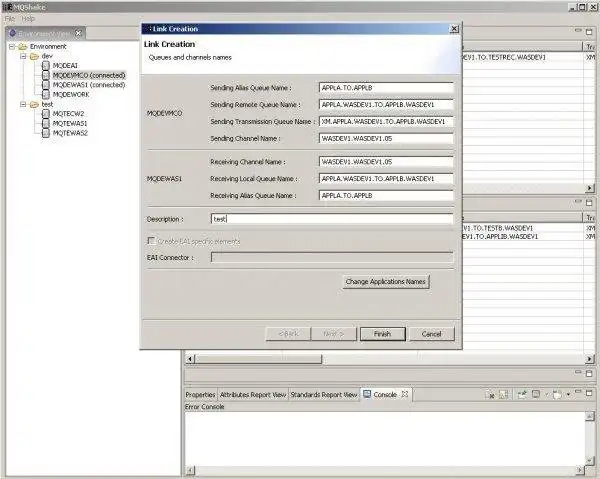The height and width of the screenshot is (479, 600).
Task: Click Console vertical scrollbar down arrow
Action: (x=590, y=460)
